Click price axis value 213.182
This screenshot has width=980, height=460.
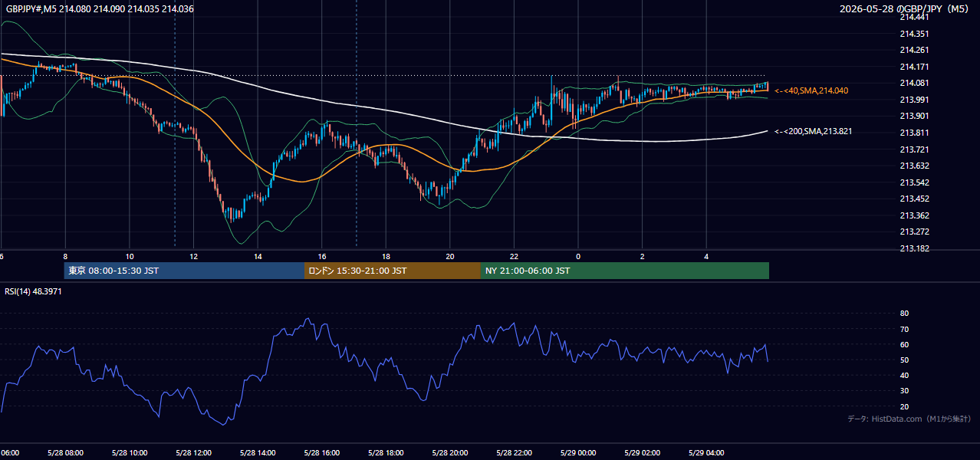[914, 248]
